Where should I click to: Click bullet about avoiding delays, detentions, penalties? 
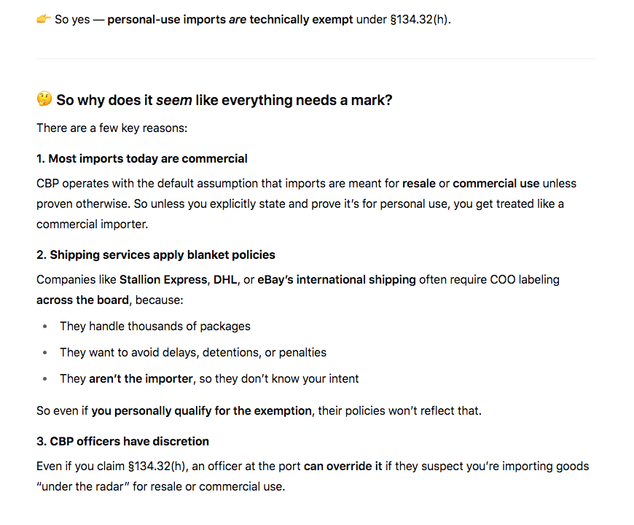pos(193,353)
